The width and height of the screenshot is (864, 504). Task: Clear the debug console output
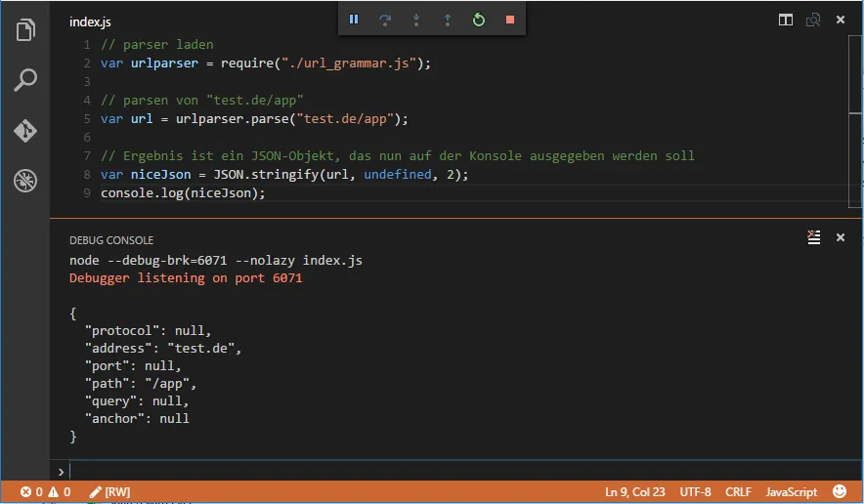tap(814, 237)
